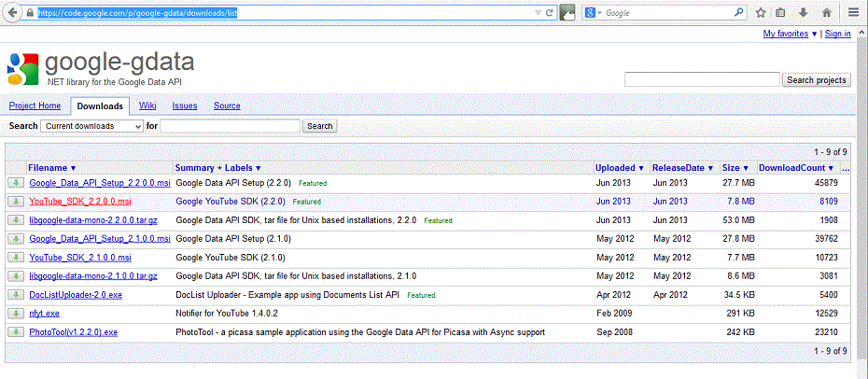The width and height of the screenshot is (868, 379).
Task: Click the 53.0 MB size cell
Action: pyautogui.click(x=738, y=220)
